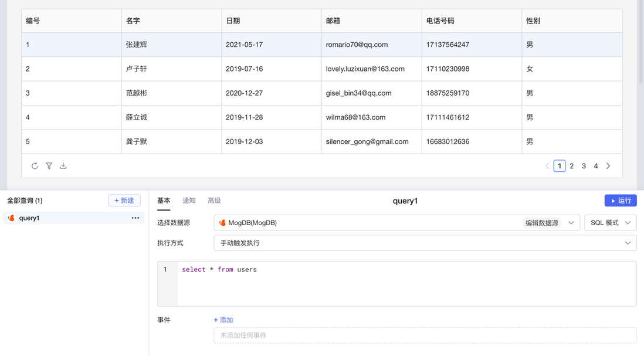Image resolution: width=644 pixels, height=356 pixels.
Task: Open the 手动触发执行 execution mode dropdown
Action: (425, 243)
